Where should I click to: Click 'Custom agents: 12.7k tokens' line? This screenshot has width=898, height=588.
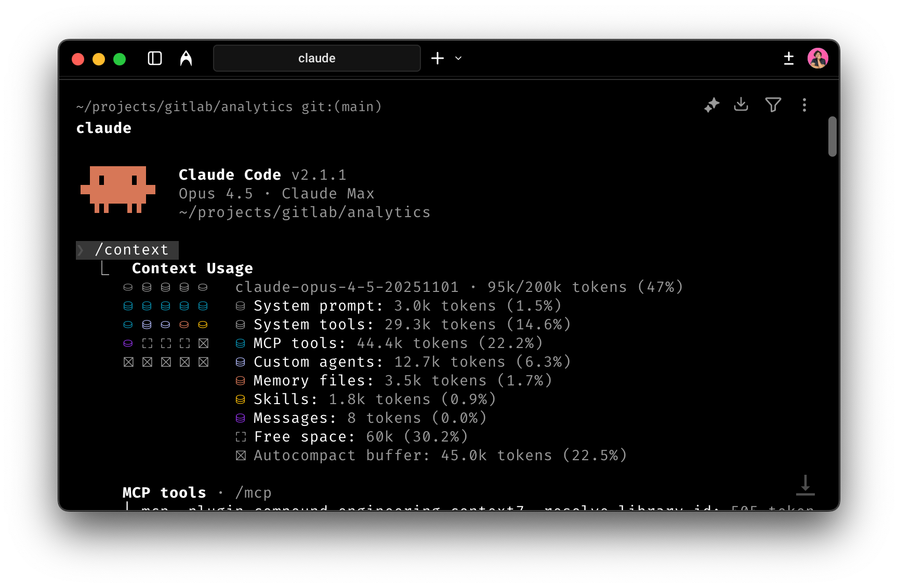pos(403,362)
